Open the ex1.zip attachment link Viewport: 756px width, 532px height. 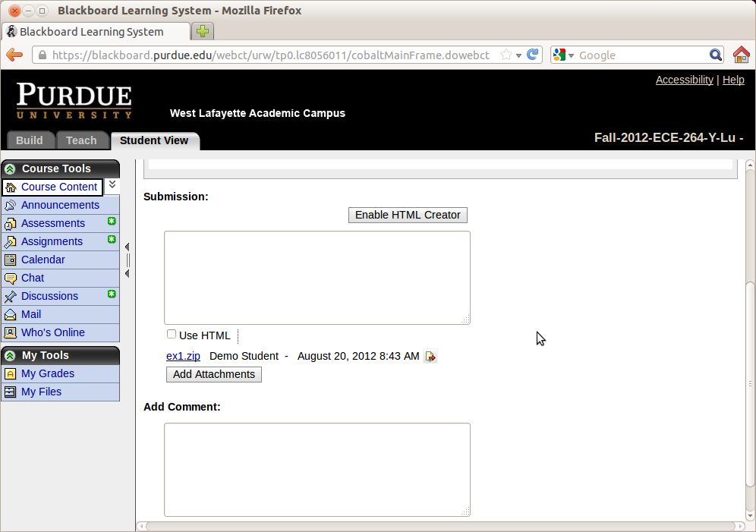point(183,356)
